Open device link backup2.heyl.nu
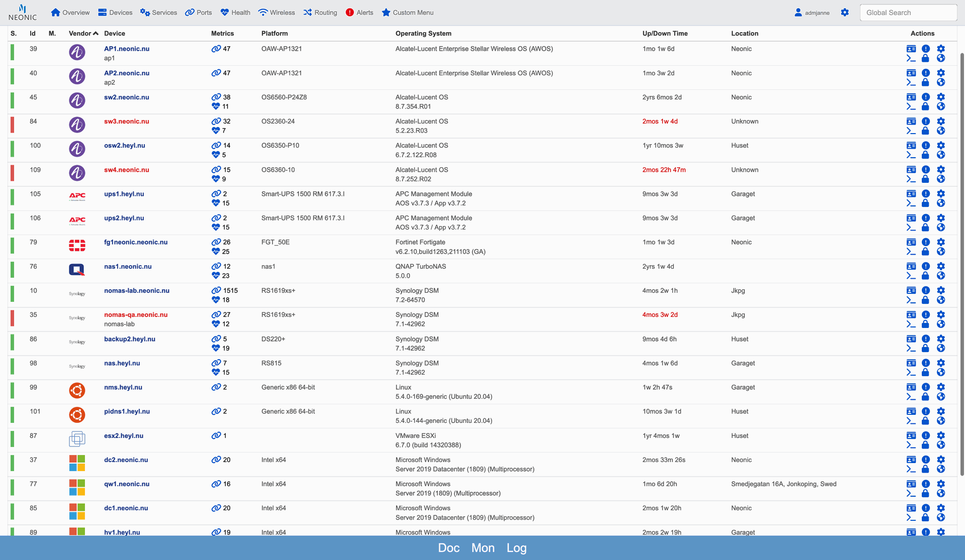The width and height of the screenshot is (965, 560). tap(130, 339)
